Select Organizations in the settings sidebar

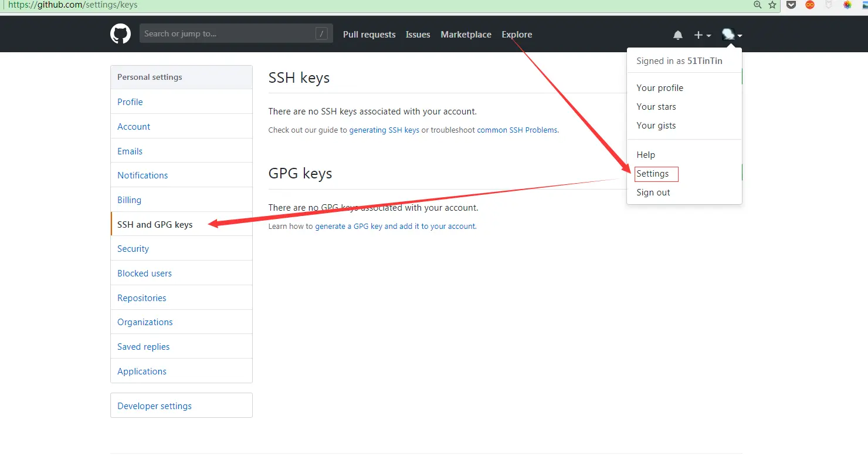(x=181, y=322)
